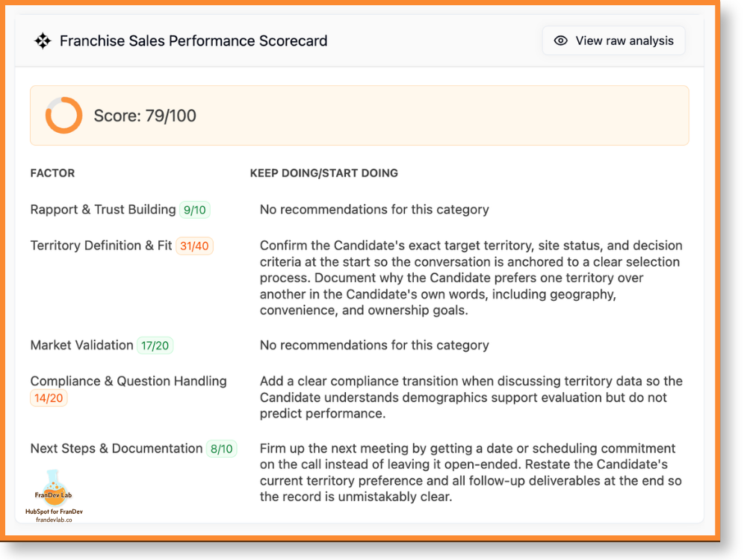
Task: Click the Score: 79/100 text
Action: click(x=145, y=116)
